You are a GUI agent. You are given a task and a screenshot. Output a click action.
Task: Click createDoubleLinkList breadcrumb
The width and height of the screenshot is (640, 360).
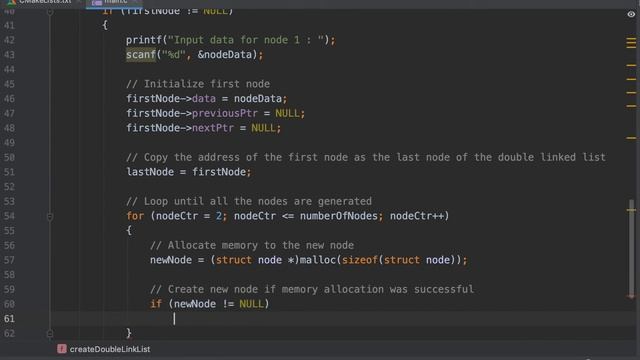click(x=110, y=349)
